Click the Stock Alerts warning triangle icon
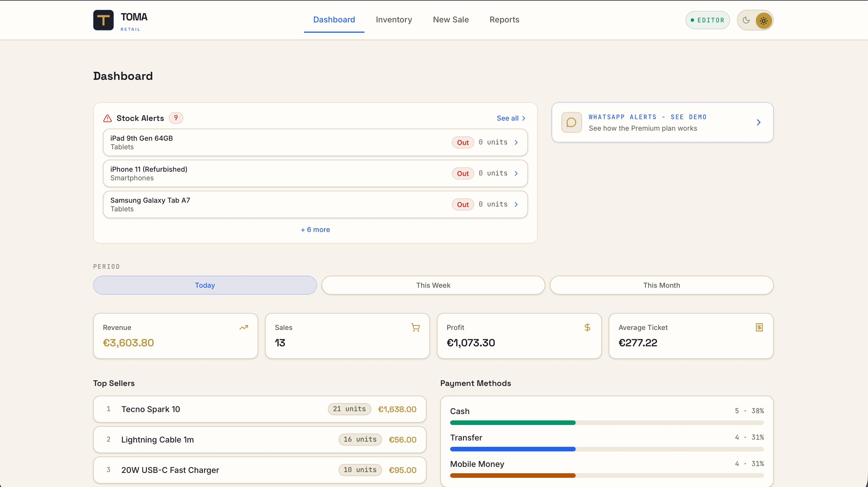This screenshot has height=487, width=868. click(x=107, y=118)
